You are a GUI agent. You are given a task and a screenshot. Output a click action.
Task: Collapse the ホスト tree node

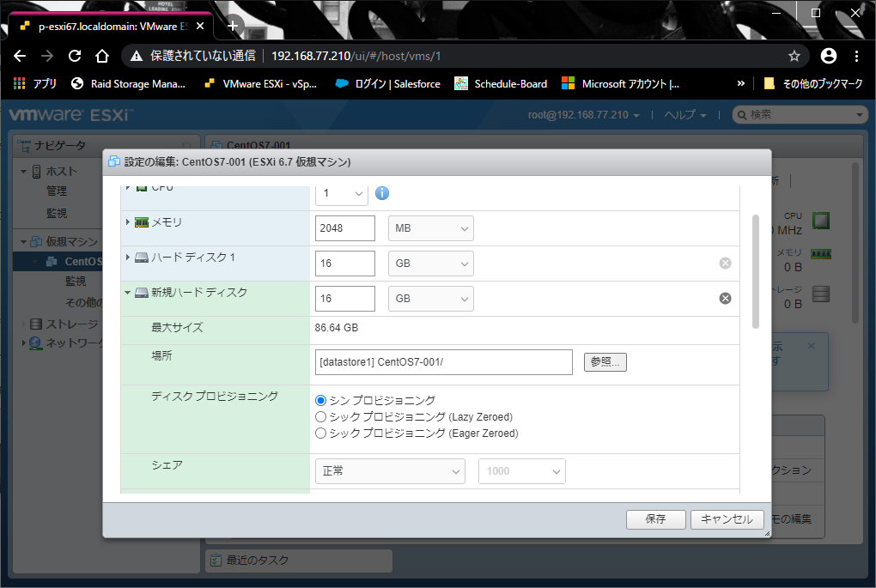23,172
